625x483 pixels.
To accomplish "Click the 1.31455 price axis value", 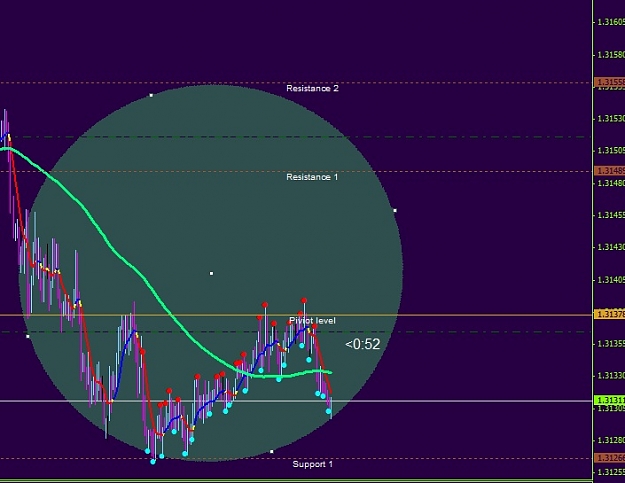I will (611, 215).
